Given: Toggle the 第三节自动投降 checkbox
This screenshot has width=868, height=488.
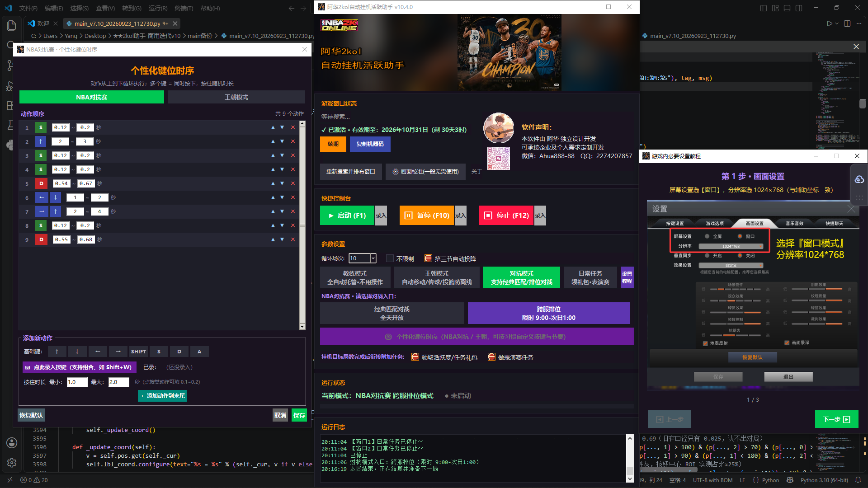Looking at the screenshot, I should [428, 258].
